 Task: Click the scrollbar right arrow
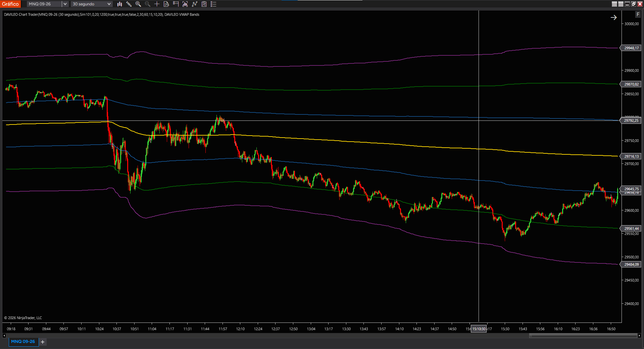coord(639,336)
